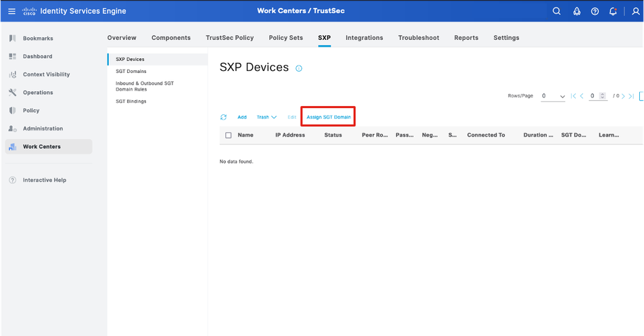The width and height of the screenshot is (644, 336).
Task: Click the Interactive Help question icon
Action: tap(12, 180)
